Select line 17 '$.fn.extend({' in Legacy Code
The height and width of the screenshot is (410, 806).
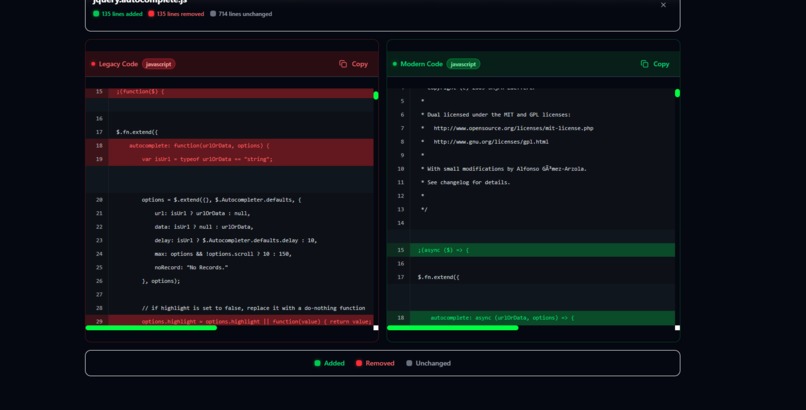tap(229, 132)
